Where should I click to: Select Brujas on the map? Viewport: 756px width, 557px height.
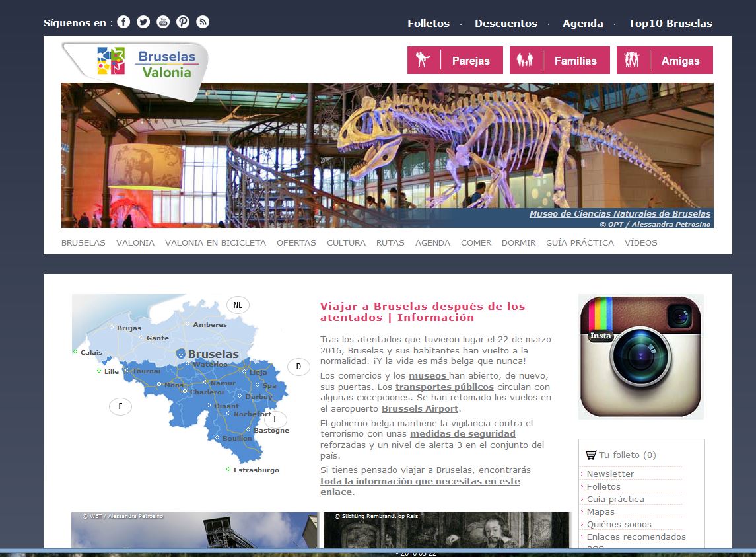point(129,328)
